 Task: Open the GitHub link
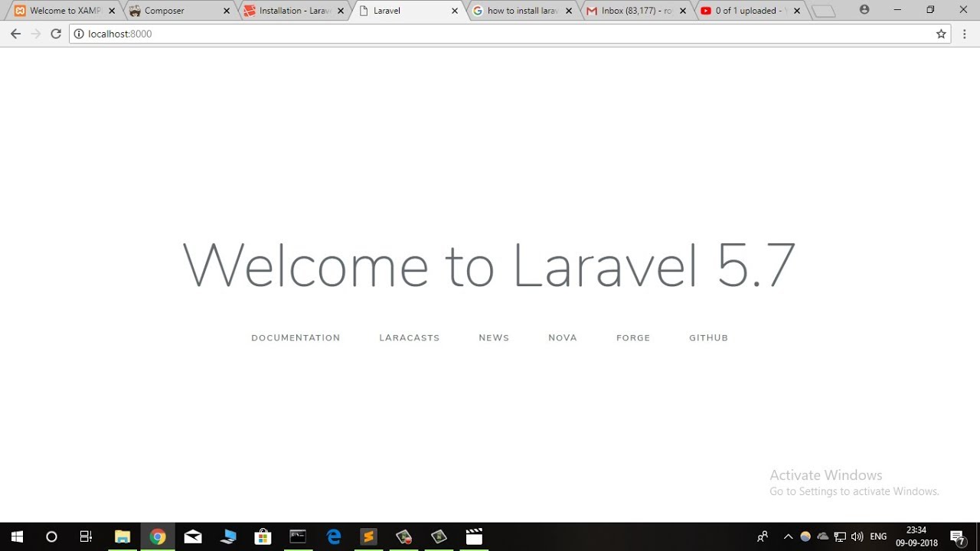pyautogui.click(x=708, y=337)
